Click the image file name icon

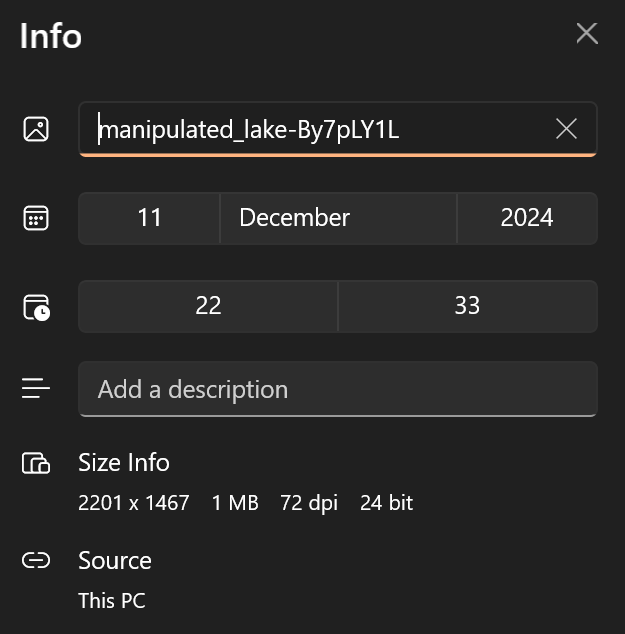pos(36,129)
